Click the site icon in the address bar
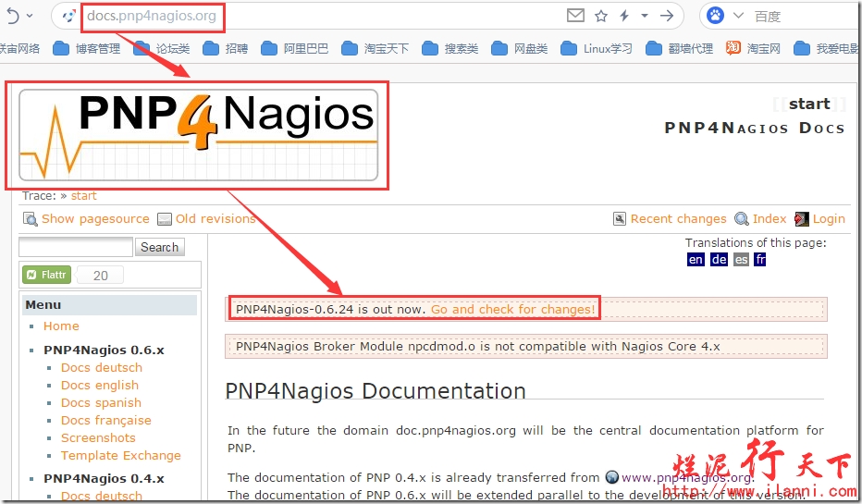This screenshot has height=504, width=862. pyautogui.click(x=68, y=16)
